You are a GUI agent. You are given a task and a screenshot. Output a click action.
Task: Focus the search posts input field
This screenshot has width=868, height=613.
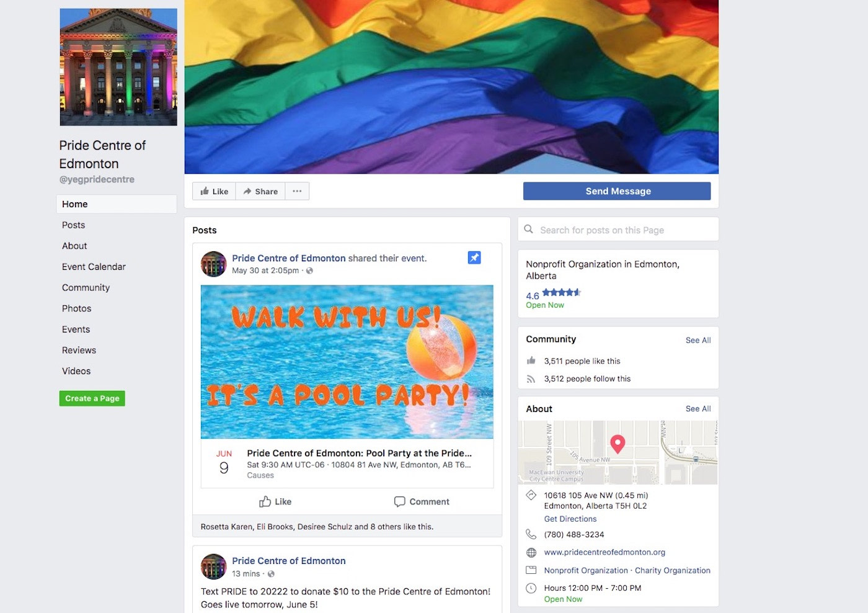[x=618, y=230]
